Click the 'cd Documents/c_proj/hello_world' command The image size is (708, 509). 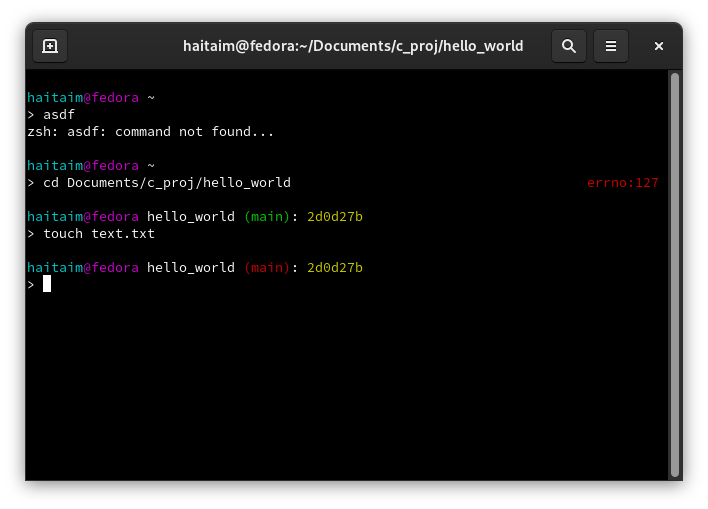(167, 183)
